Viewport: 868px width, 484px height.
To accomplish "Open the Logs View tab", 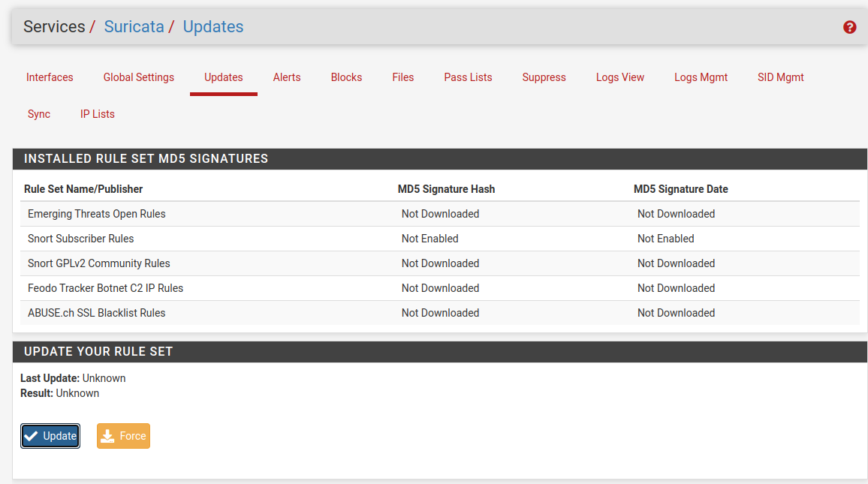I will point(620,77).
